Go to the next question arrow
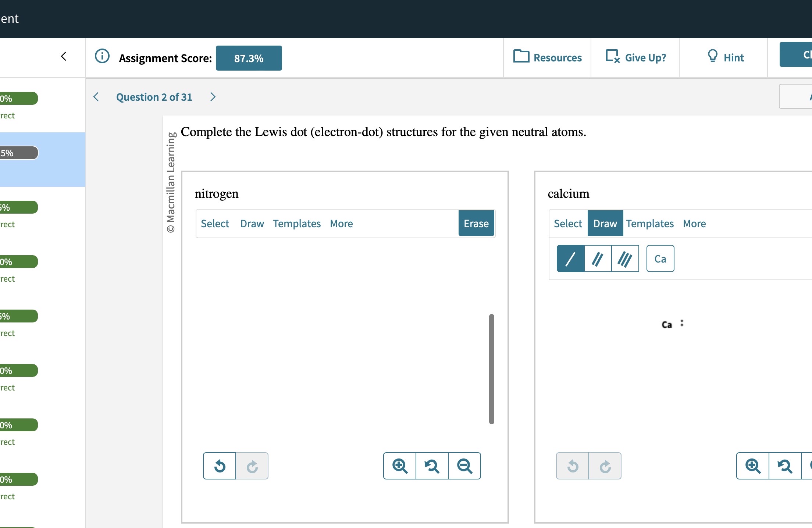Image resolution: width=812 pixels, height=528 pixels. (x=213, y=97)
